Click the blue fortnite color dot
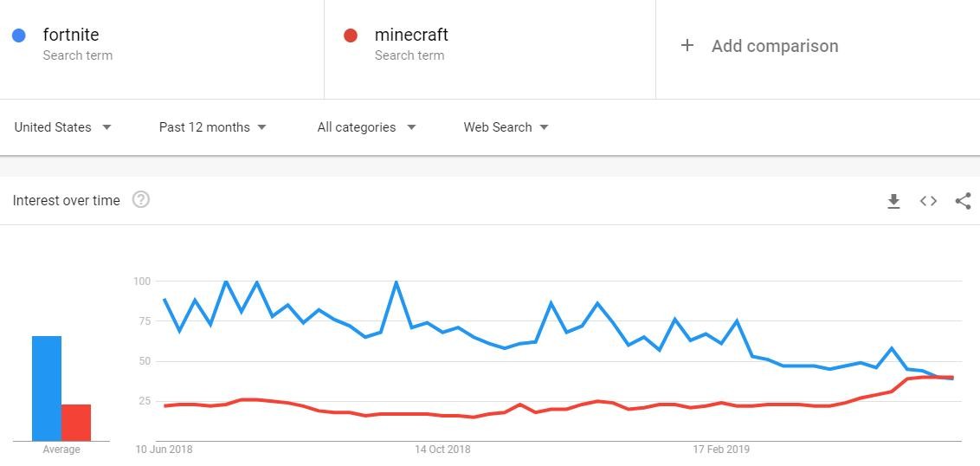 click(19, 36)
